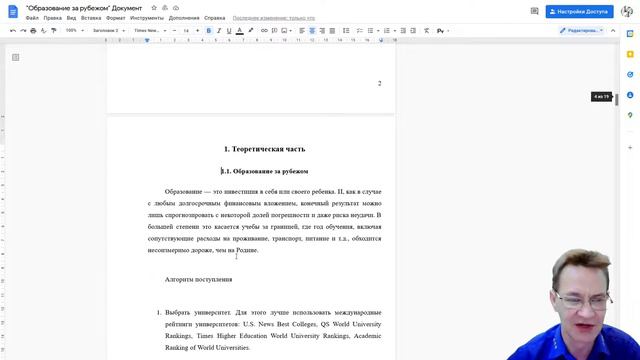The width and height of the screenshot is (640, 360).
Task: Increase the font size with the plus button
Action: coord(198,31)
